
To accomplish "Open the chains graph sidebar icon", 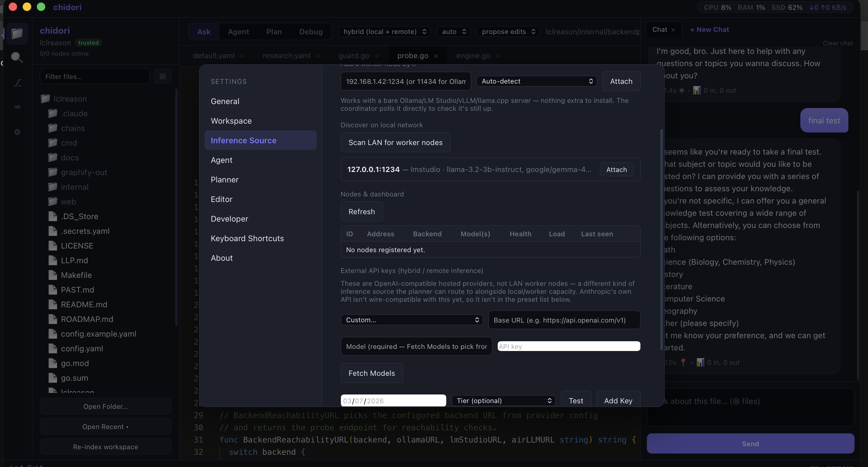I will tap(17, 83).
